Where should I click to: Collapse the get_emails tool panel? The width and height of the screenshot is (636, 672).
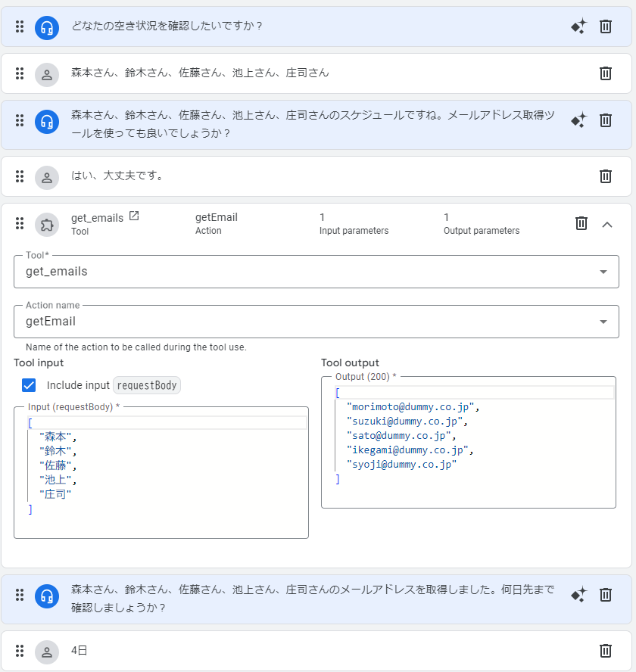pos(606,225)
